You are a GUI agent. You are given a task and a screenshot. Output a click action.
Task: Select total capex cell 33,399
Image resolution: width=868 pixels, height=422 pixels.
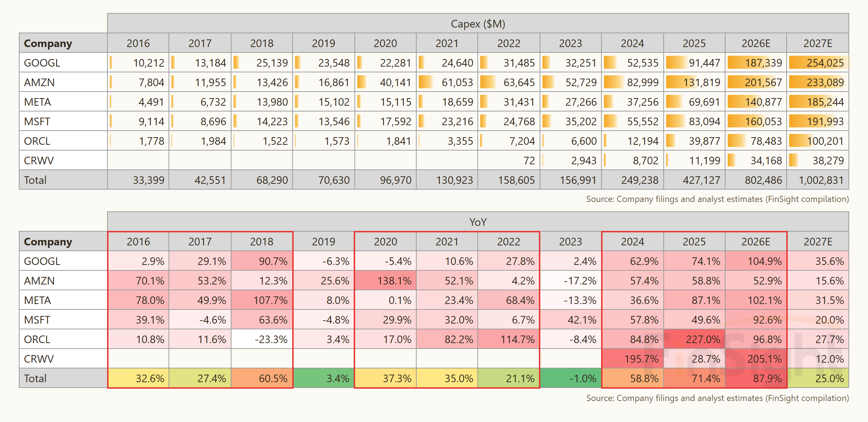click(x=138, y=180)
